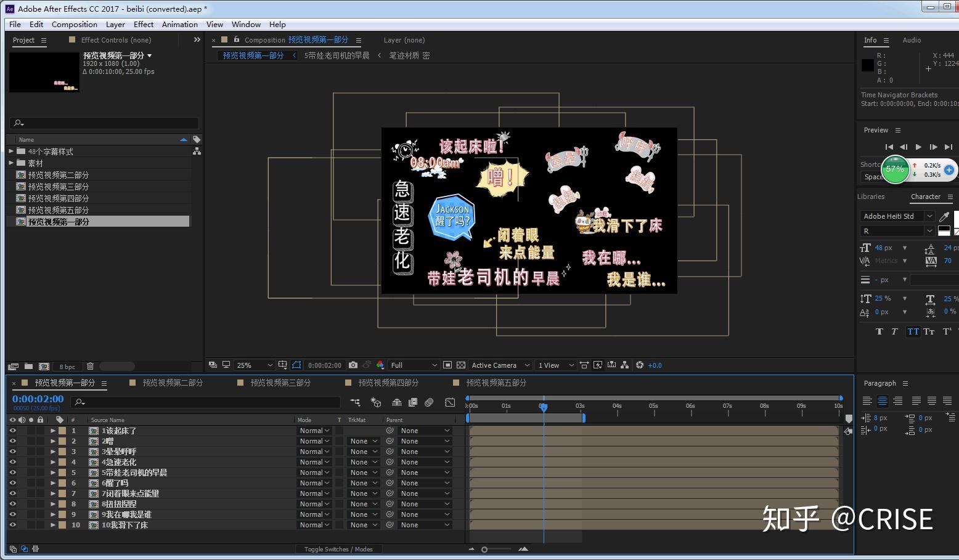This screenshot has height=560, width=959.
Task: Click Toggle Switches / Modes button
Action: [338, 549]
